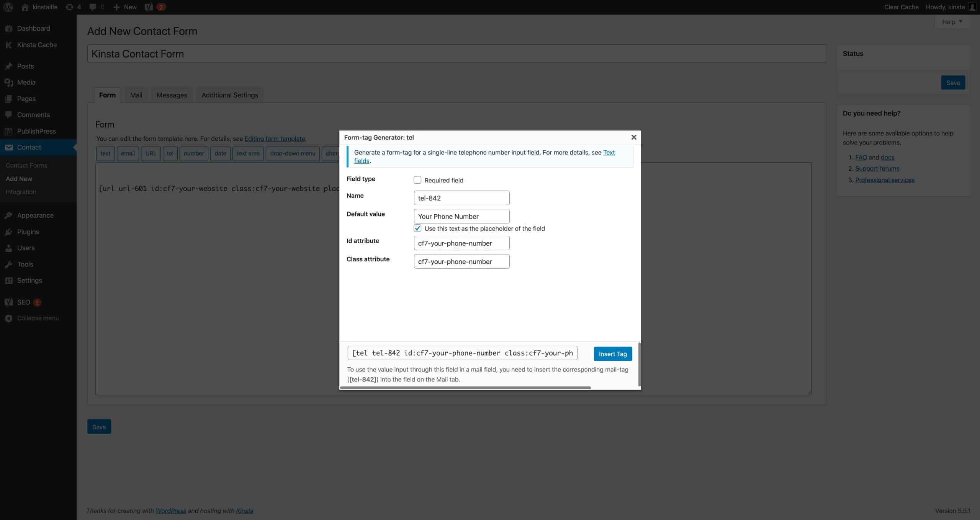Click the Comments sidebar icon
The width and height of the screenshot is (980, 520).
pyautogui.click(x=8, y=115)
